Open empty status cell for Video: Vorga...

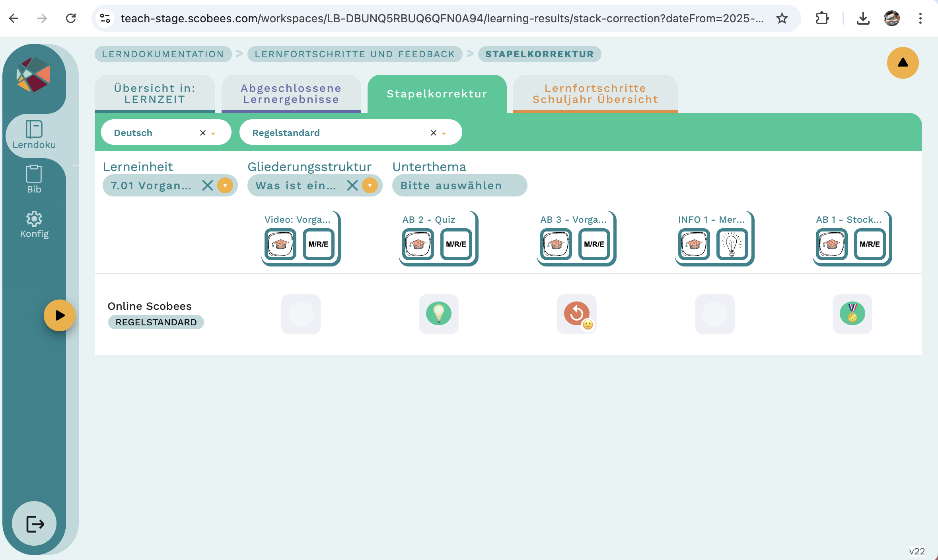point(301,314)
